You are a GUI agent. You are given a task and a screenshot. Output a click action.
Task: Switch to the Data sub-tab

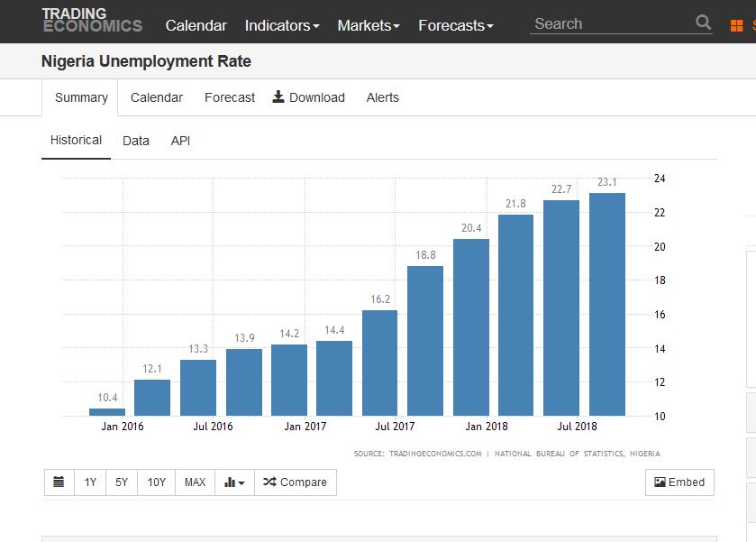click(136, 141)
